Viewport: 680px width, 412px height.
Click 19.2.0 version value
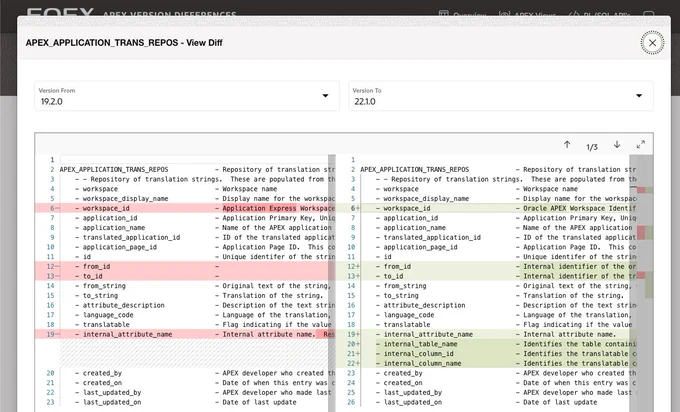coord(52,102)
